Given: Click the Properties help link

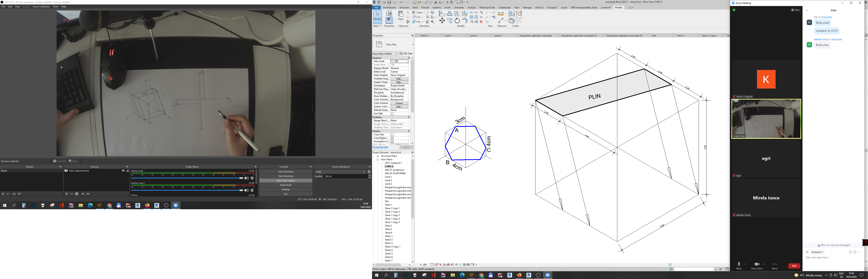Looking at the screenshot, I should (x=380, y=147).
